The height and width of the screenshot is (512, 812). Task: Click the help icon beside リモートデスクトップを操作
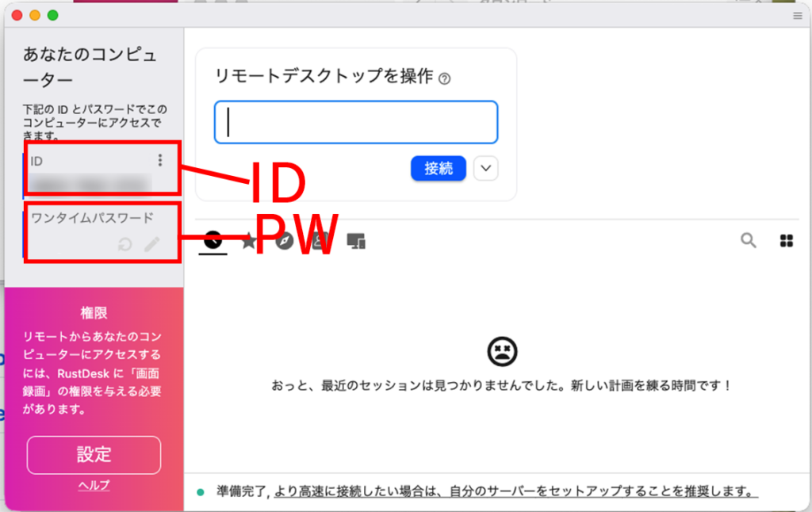pos(445,78)
